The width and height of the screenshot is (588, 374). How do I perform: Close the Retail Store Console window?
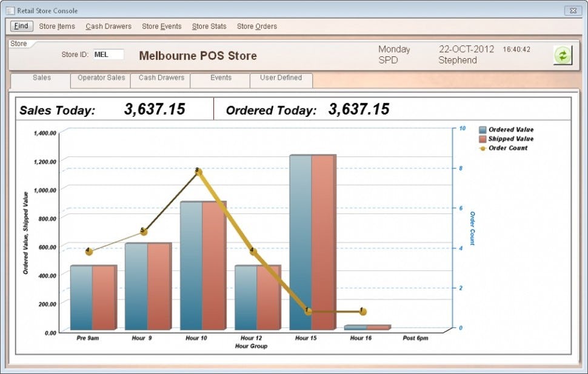pos(573,10)
